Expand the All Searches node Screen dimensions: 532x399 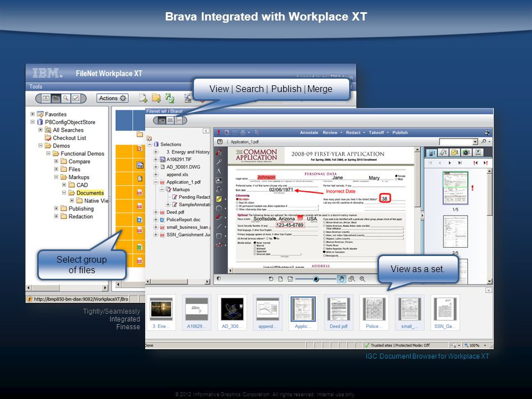40,130
